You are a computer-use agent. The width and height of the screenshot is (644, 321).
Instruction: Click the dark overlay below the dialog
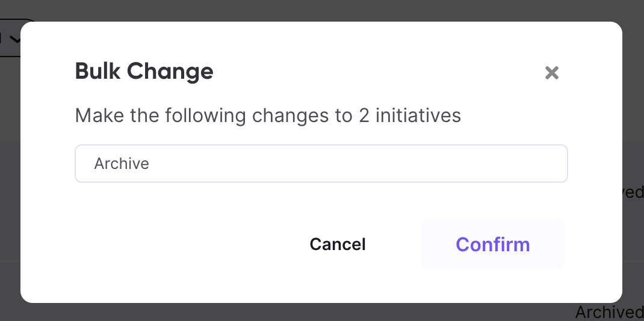[x=288, y=313]
